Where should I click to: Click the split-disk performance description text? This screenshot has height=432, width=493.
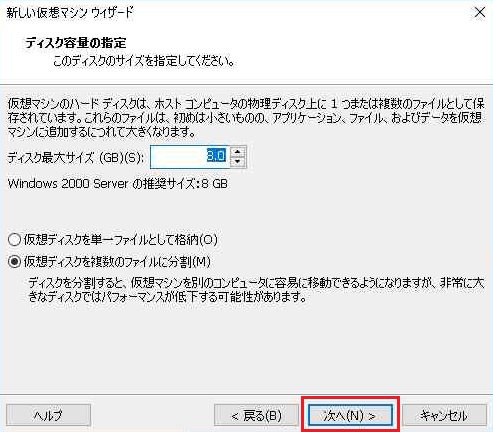pos(256,290)
